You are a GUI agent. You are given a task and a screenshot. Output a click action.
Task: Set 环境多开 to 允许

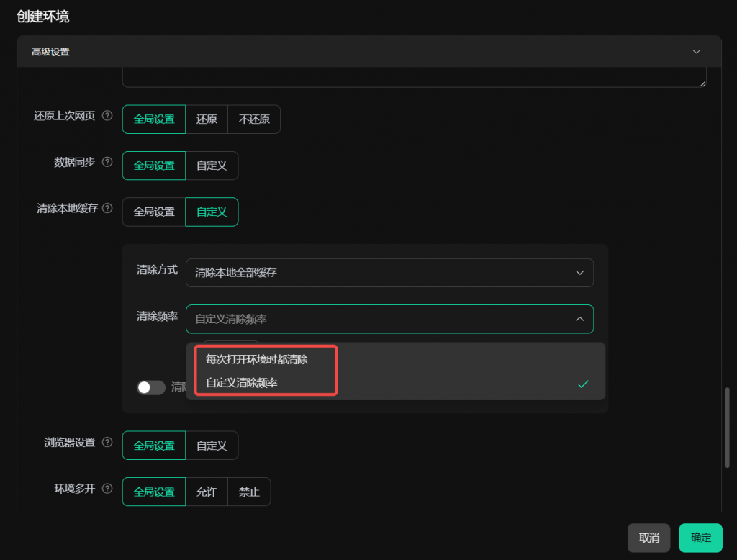point(207,492)
